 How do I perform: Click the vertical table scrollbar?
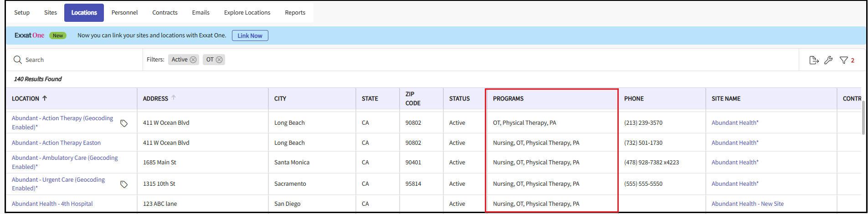click(863, 118)
